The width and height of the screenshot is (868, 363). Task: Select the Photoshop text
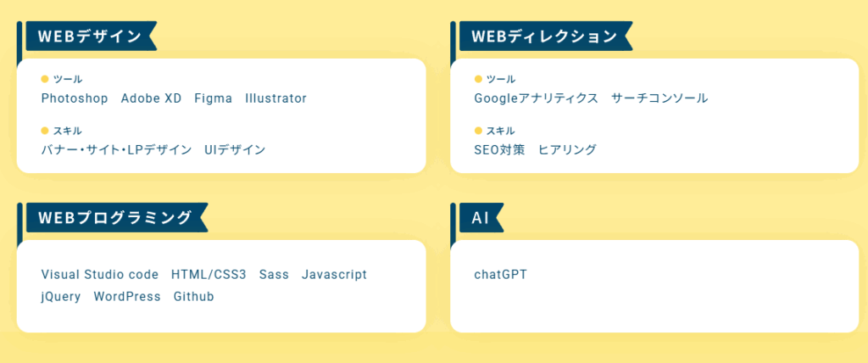[75, 98]
